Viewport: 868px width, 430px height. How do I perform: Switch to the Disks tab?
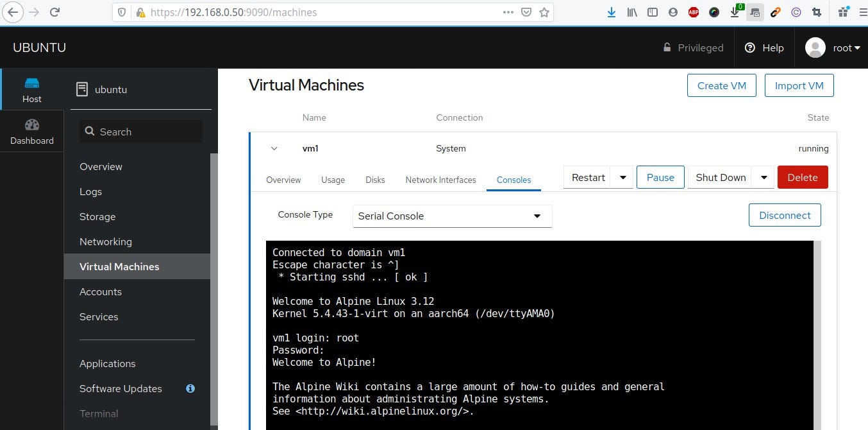pos(375,180)
